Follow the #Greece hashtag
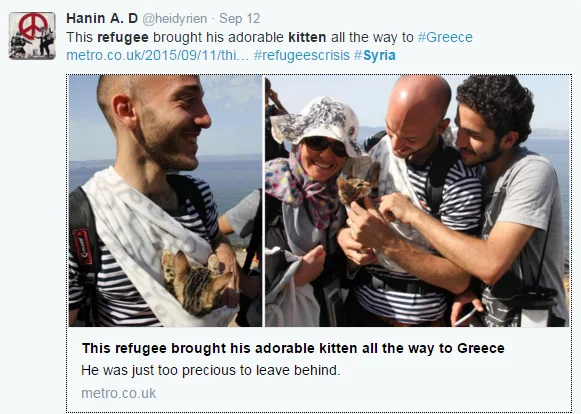 (445, 37)
